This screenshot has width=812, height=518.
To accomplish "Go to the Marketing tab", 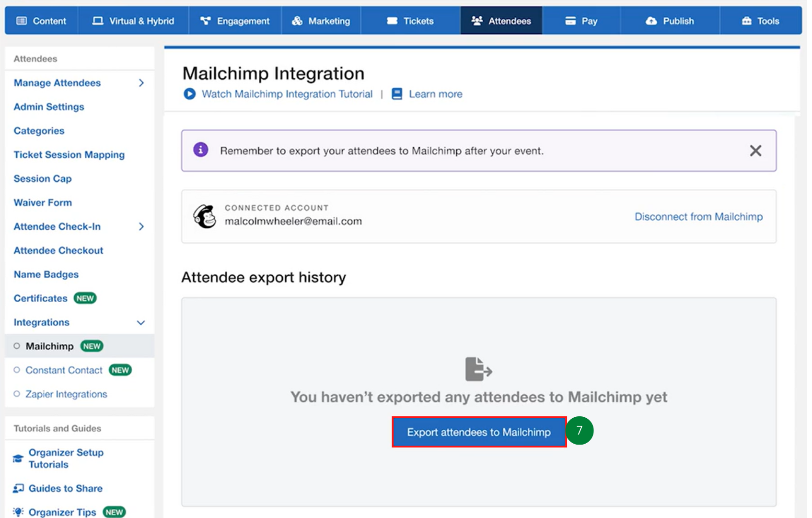I will tap(321, 21).
